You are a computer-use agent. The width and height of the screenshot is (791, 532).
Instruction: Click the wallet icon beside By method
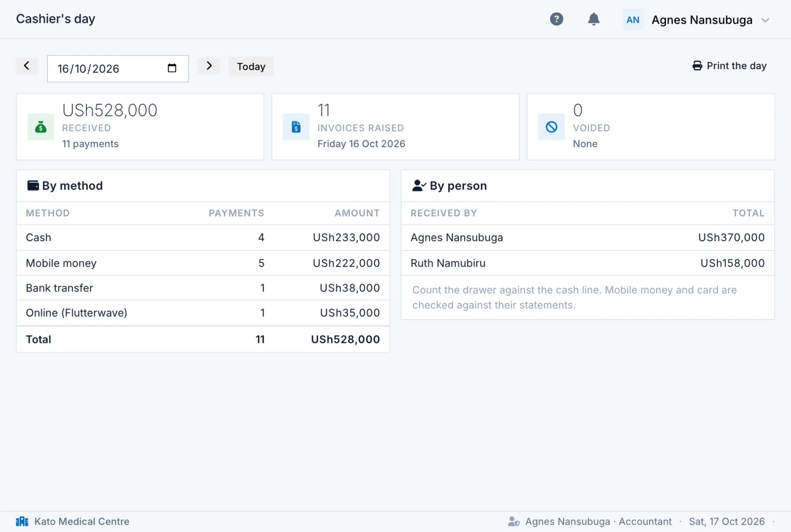[33, 186]
